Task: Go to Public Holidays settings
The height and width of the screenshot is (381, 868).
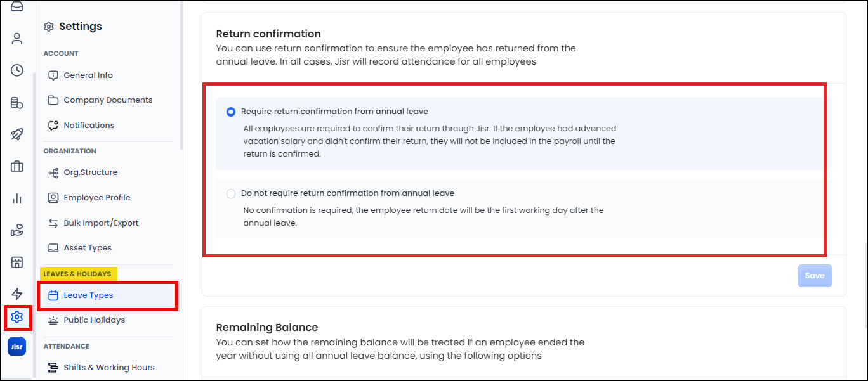Action: tap(94, 320)
